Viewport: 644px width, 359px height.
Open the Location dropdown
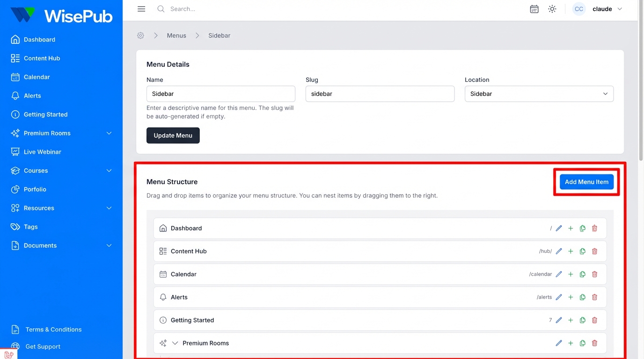click(539, 94)
